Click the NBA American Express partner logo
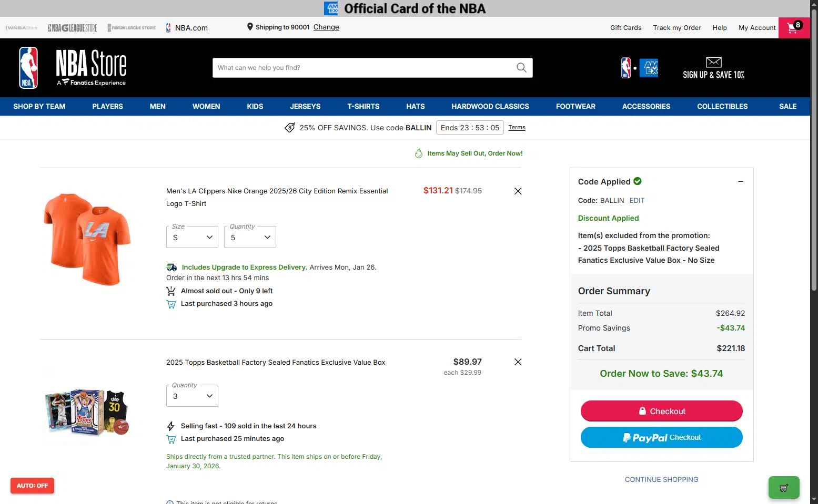This screenshot has width=818, height=504. (x=640, y=68)
